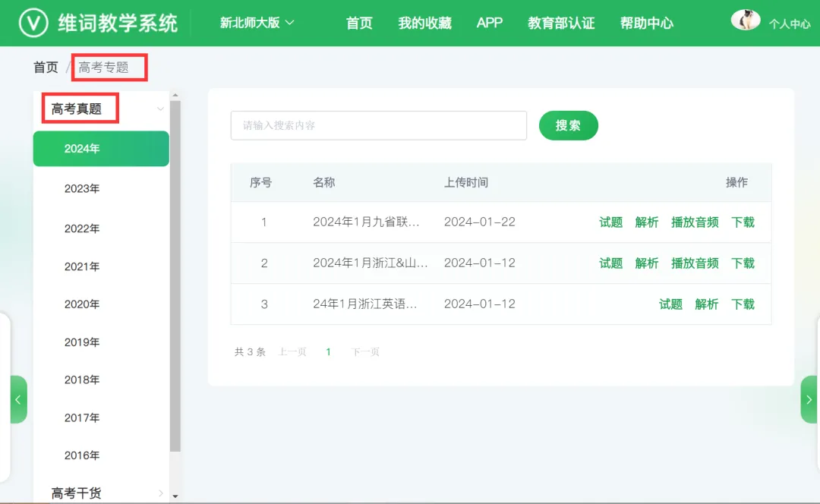Click 下载 for 2024年1月浙江&山 row
Screen dimensions: 820x504
point(743,263)
